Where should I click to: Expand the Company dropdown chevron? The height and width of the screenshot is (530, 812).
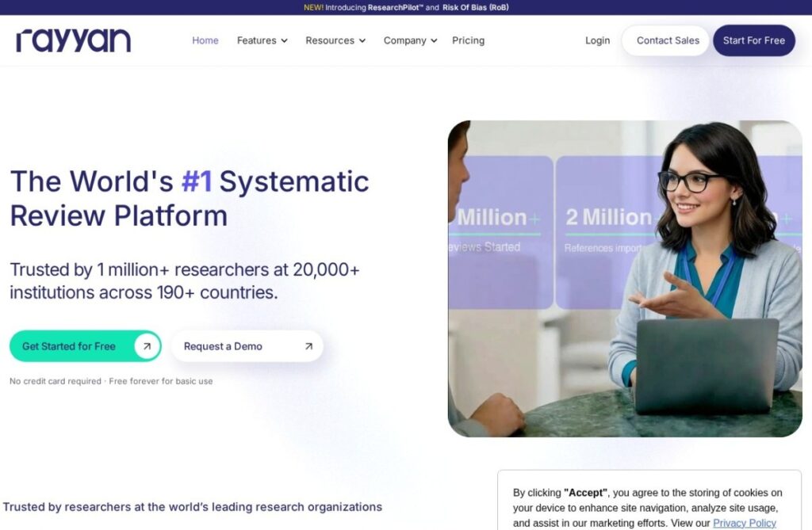tap(434, 41)
